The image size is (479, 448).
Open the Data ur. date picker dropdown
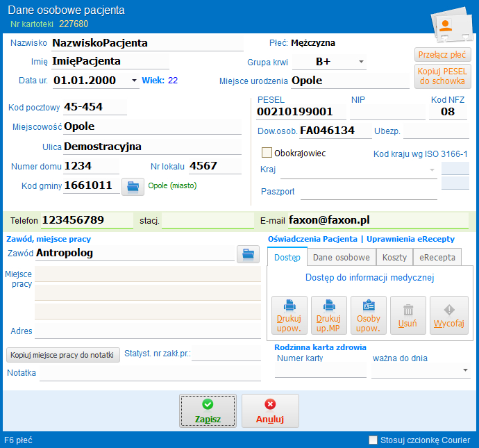[134, 81]
